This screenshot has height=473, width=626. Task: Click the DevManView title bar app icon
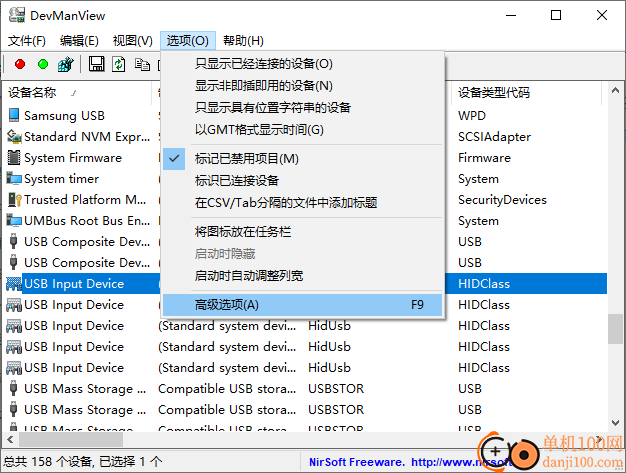[17, 15]
